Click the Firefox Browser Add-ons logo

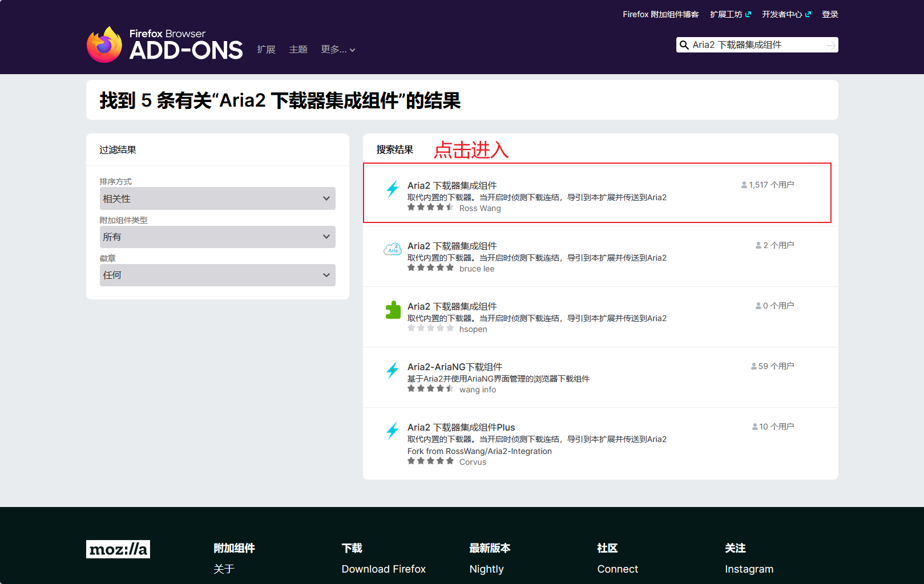point(165,44)
